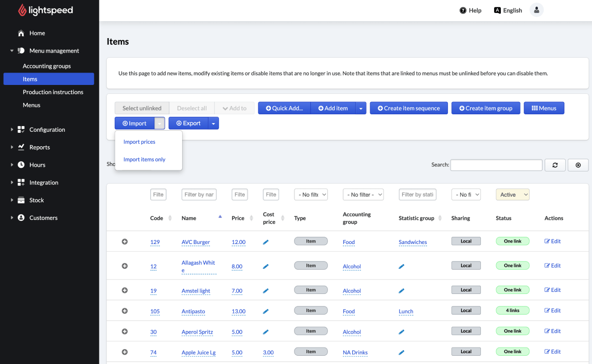Select Import prices menu option
The width and height of the screenshot is (592, 364).
tap(140, 142)
